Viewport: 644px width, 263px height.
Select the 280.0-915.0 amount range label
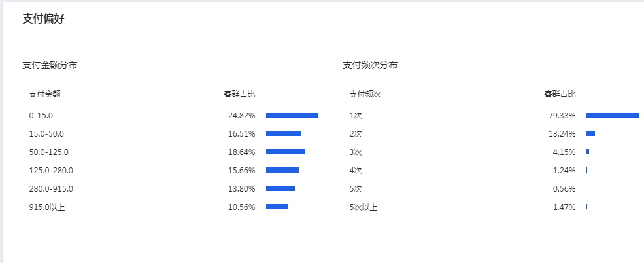click(x=51, y=189)
